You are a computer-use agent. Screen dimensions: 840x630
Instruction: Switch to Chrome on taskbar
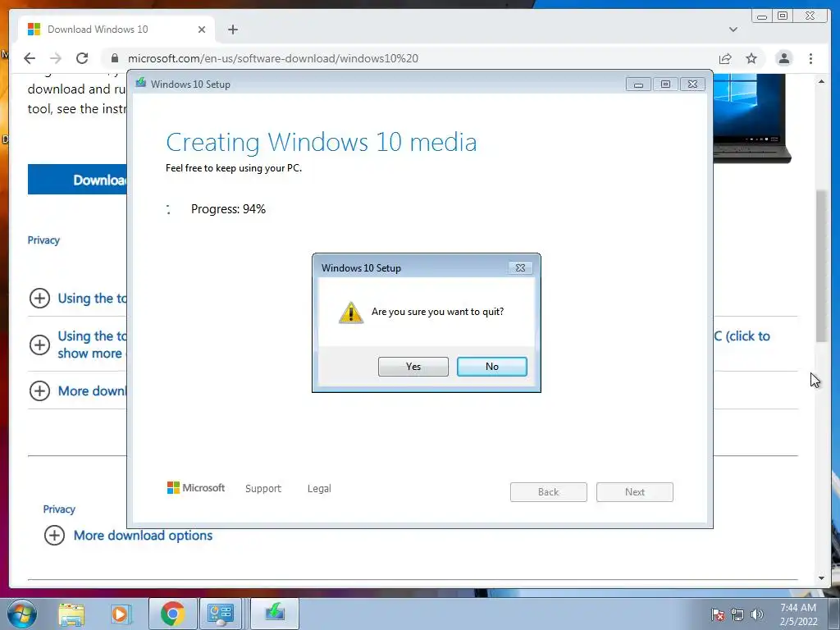click(x=172, y=614)
